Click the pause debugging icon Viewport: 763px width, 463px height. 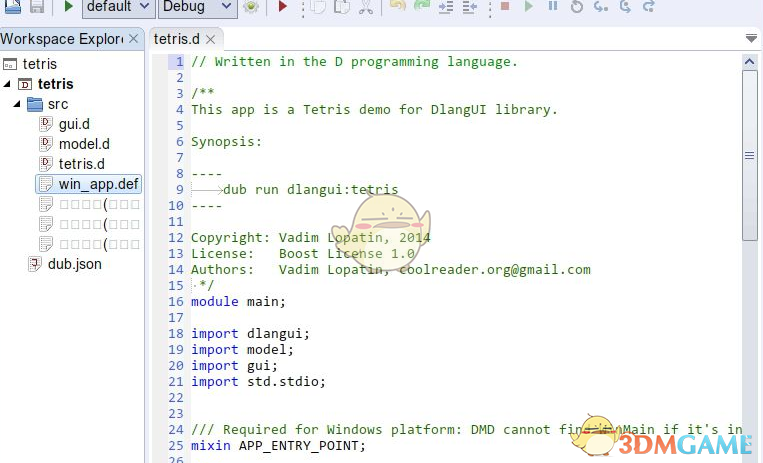[x=553, y=6]
